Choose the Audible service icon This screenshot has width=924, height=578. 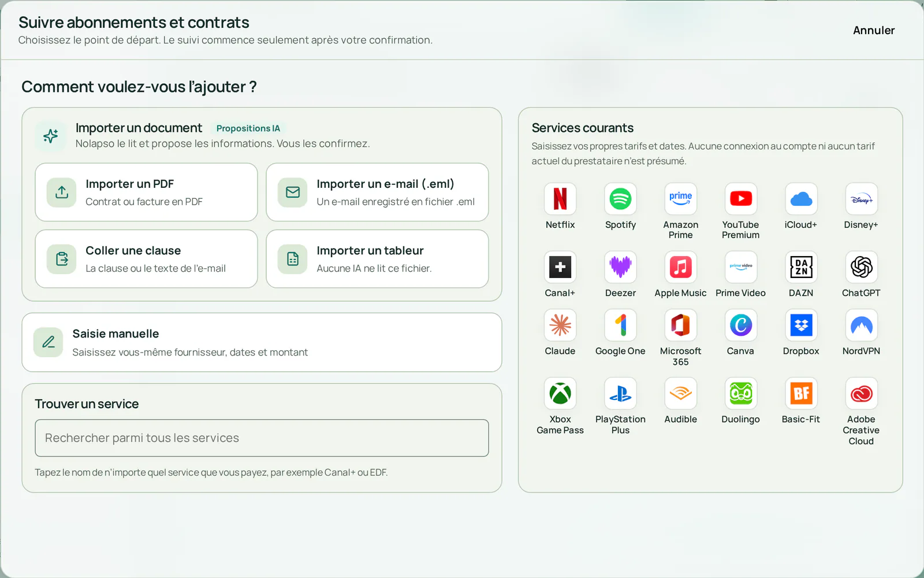pos(680,394)
